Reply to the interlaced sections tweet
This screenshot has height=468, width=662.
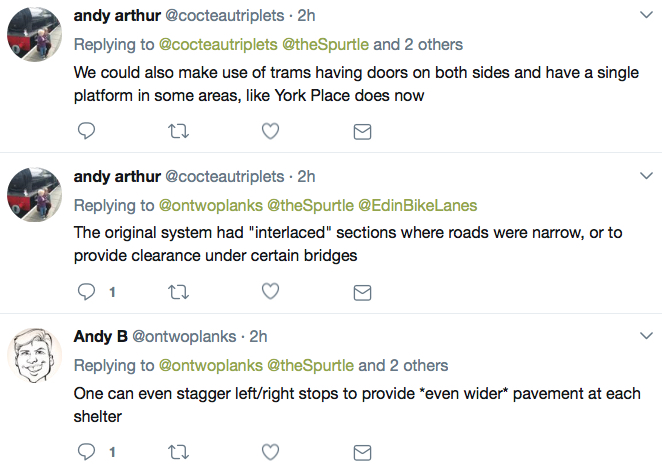pos(87,291)
